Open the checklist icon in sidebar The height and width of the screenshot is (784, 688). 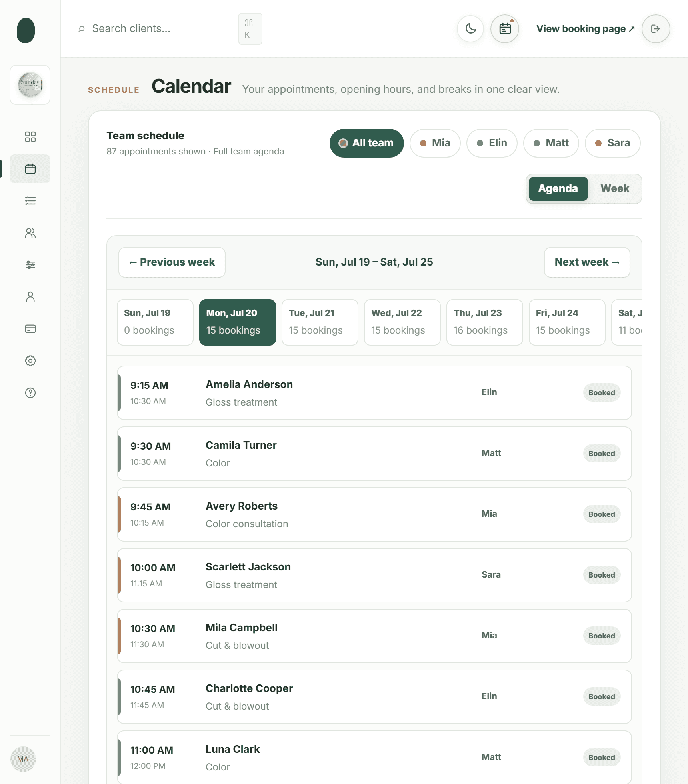click(30, 201)
